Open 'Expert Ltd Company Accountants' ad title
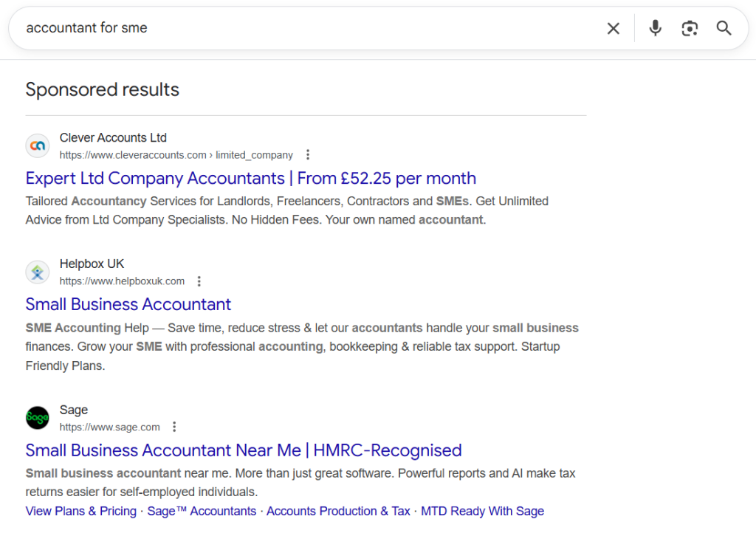 point(250,179)
